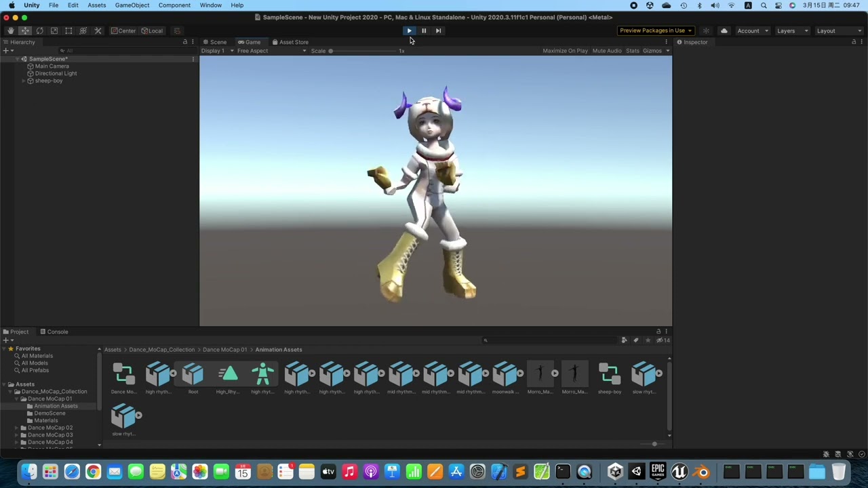The height and width of the screenshot is (488, 868).
Task: Lock the Inspector panel
Action: point(854,42)
